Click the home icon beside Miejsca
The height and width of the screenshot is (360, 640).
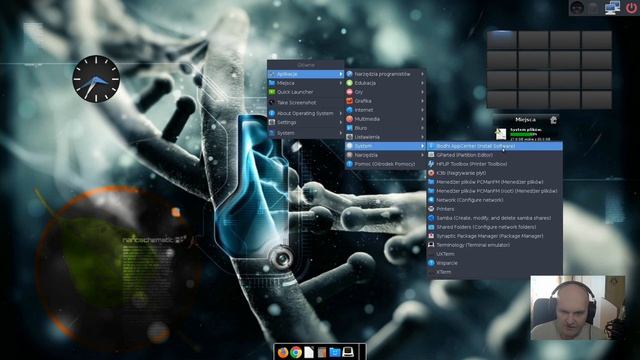click(x=553, y=120)
